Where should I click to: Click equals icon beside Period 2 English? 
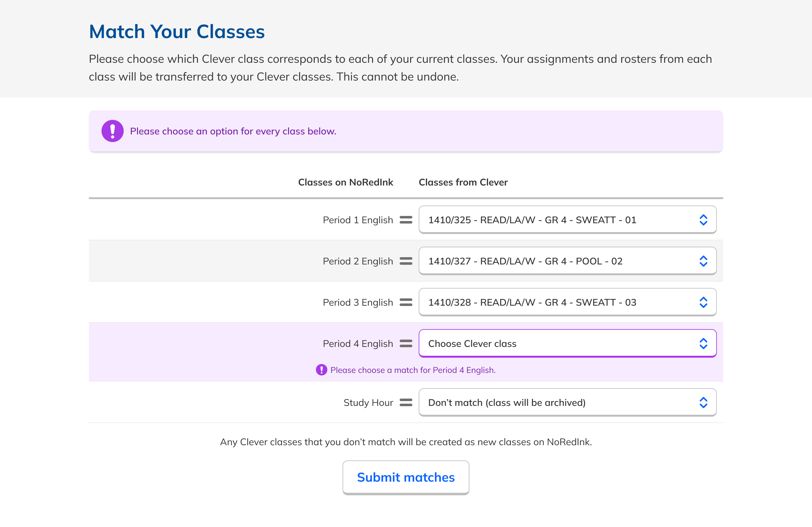(x=406, y=261)
